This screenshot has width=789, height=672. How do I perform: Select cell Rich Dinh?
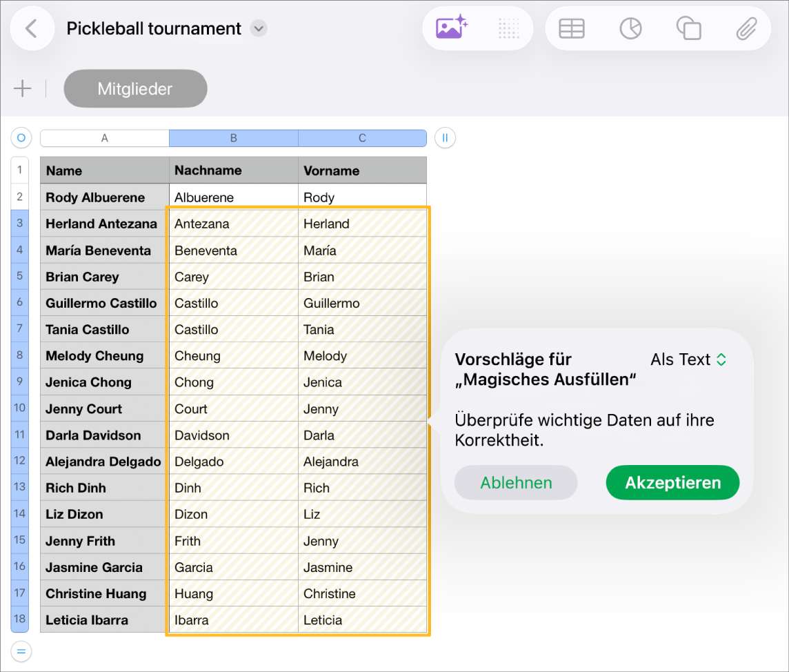105,488
